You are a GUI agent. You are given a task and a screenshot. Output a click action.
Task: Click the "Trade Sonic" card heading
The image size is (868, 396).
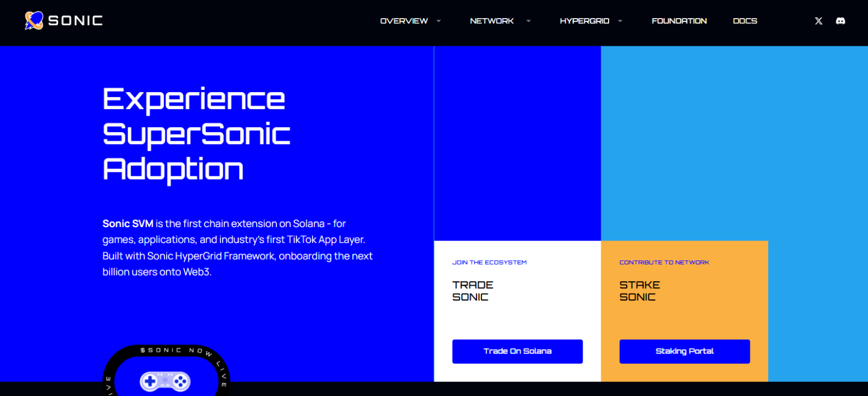pos(473,291)
